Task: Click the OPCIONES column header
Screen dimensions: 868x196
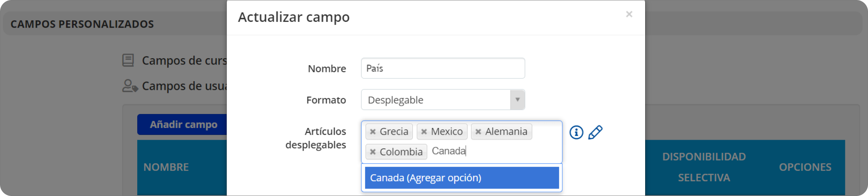Action: click(805, 167)
